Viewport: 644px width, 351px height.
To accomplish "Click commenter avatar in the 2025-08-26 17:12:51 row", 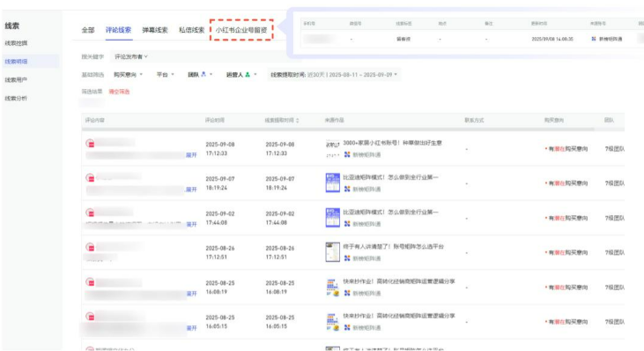I will 91,248.
